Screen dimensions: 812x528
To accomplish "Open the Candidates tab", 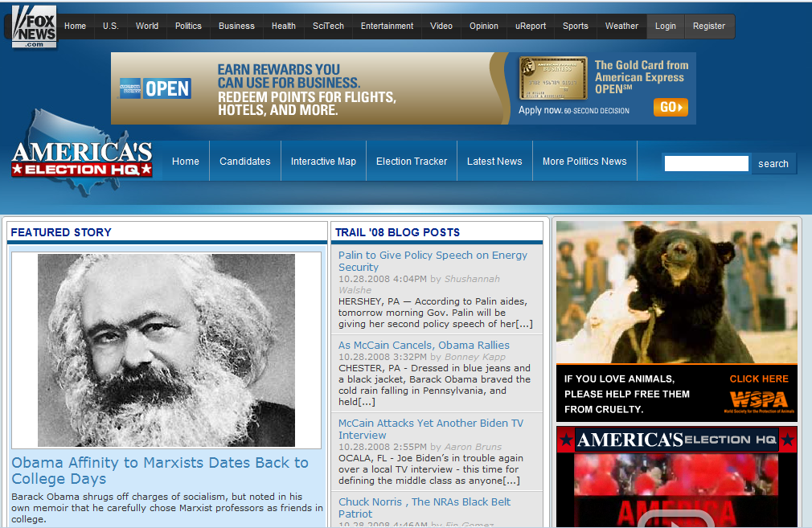I will point(245,161).
